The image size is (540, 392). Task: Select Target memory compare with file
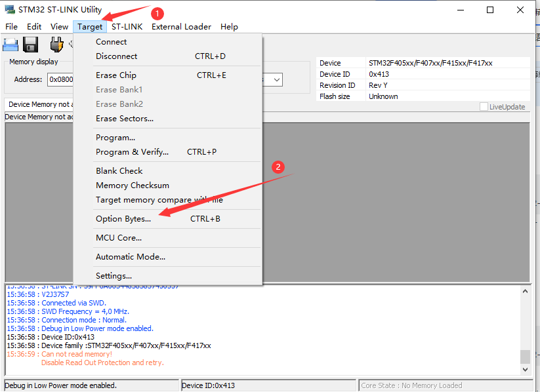[x=168, y=200]
